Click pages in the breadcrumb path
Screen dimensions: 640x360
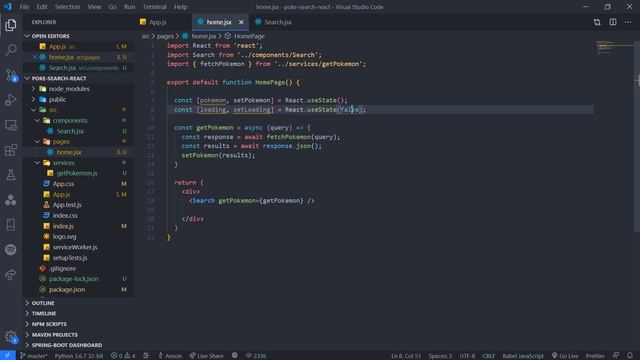coord(165,36)
